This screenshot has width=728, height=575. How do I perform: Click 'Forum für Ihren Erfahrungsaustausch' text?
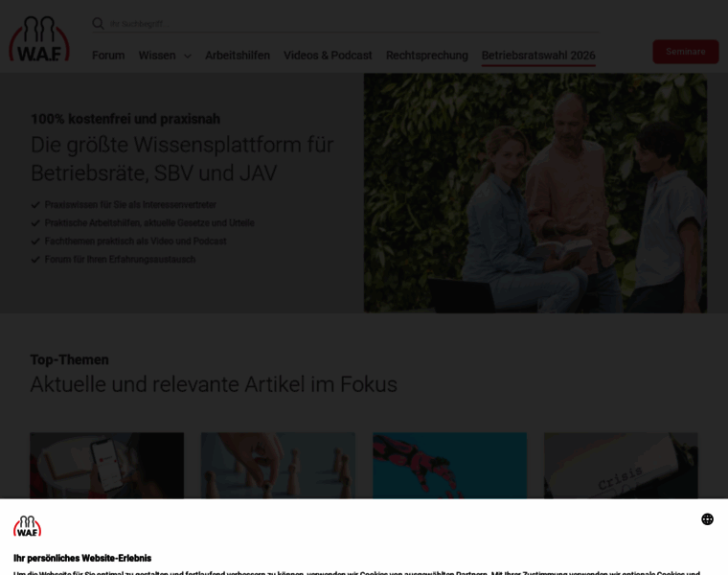[x=120, y=259]
